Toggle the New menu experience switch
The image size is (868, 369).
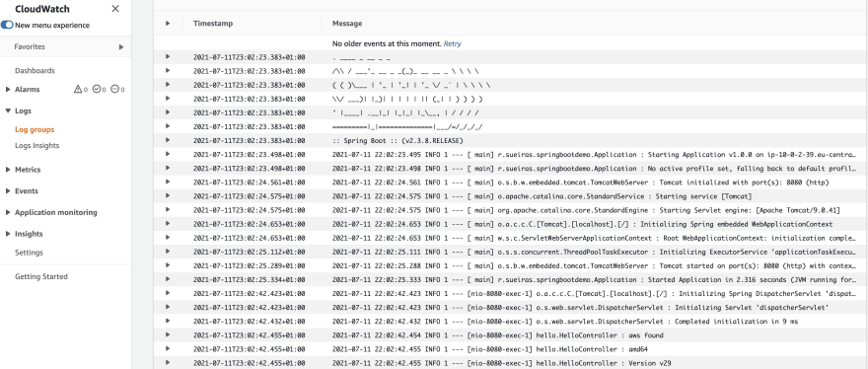click(x=7, y=25)
